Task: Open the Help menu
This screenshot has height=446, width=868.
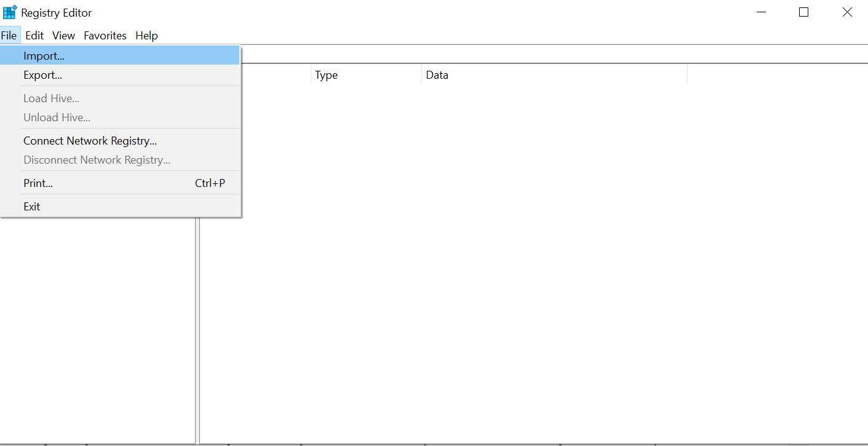Action: [x=146, y=36]
